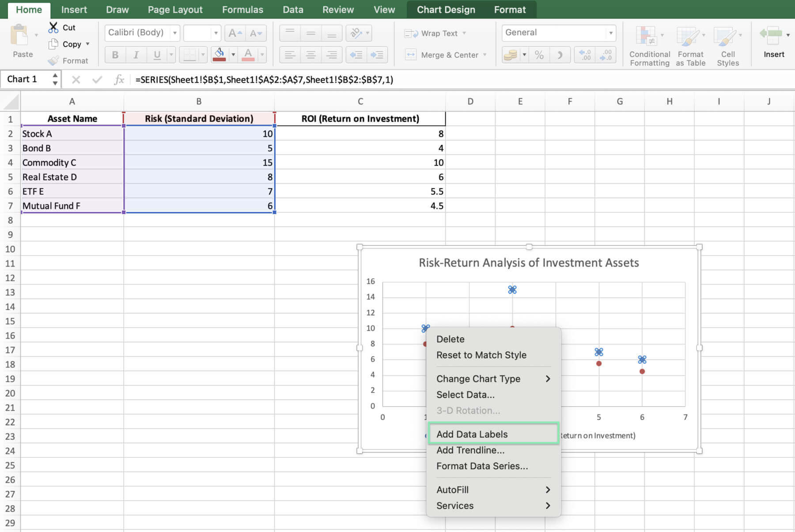Choose Format Data Series... menu item
795x532 pixels.
(x=493, y=466)
